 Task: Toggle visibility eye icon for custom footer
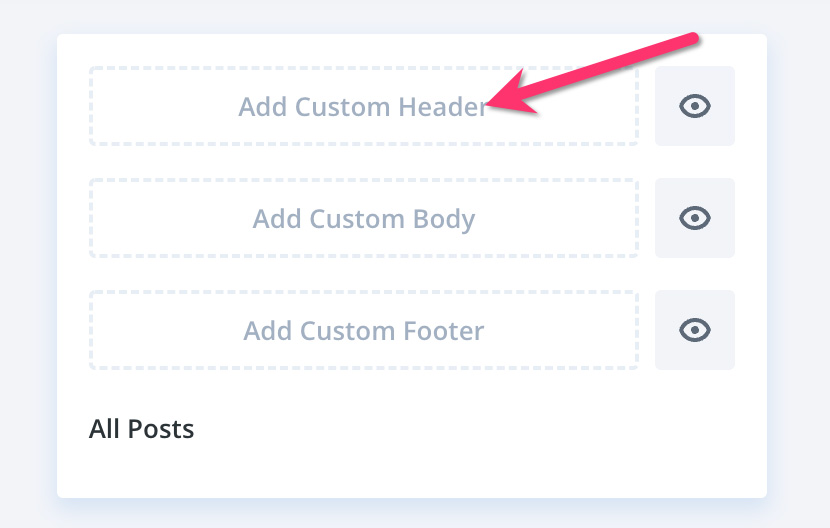pos(694,330)
